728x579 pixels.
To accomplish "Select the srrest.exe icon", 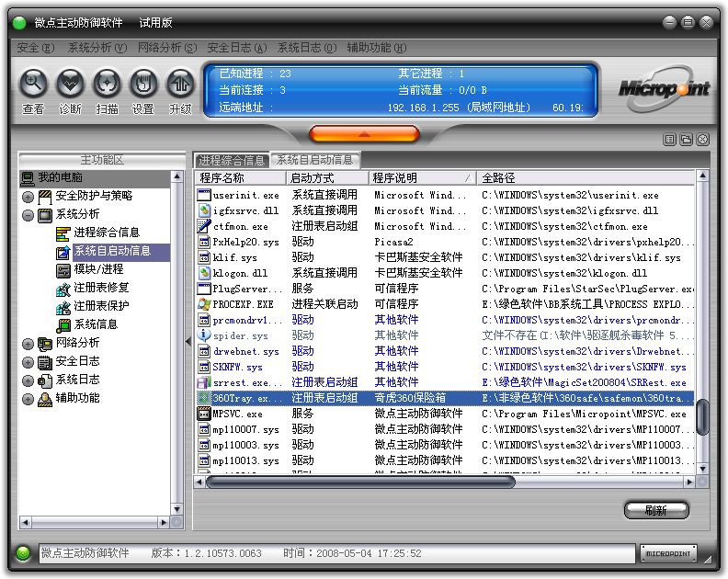I will click(204, 382).
